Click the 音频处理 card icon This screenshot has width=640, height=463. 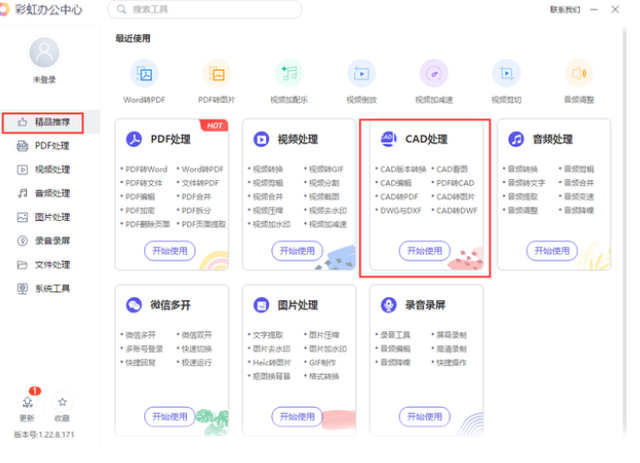(x=516, y=139)
